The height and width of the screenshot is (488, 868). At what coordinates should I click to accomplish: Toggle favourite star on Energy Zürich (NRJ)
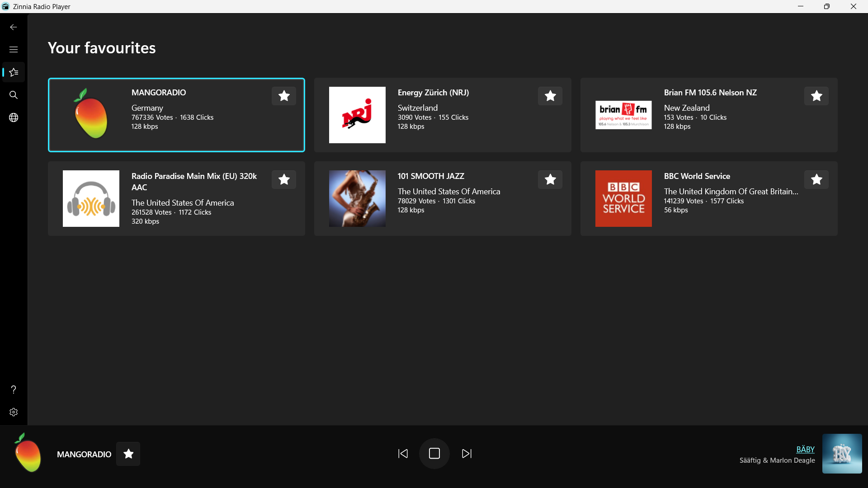(x=550, y=96)
